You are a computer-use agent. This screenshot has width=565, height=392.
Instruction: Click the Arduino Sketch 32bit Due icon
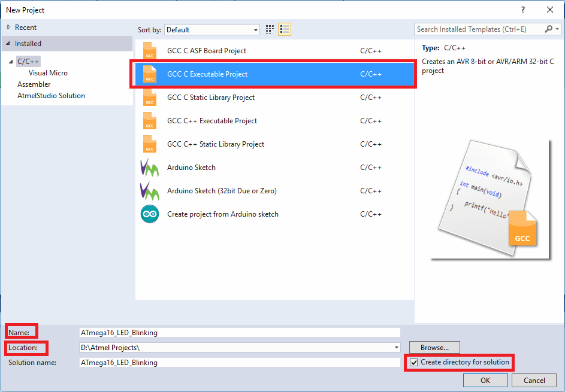(x=149, y=191)
